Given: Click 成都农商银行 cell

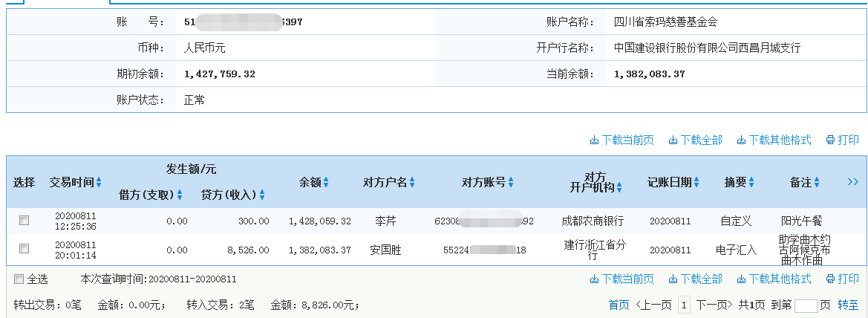Looking at the screenshot, I should pyautogui.click(x=593, y=221).
